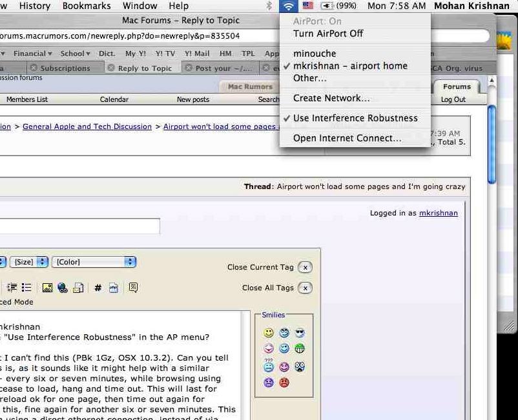This screenshot has height=420, width=518.
Task: Insert the confused ??? smiley
Action: coord(269,366)
